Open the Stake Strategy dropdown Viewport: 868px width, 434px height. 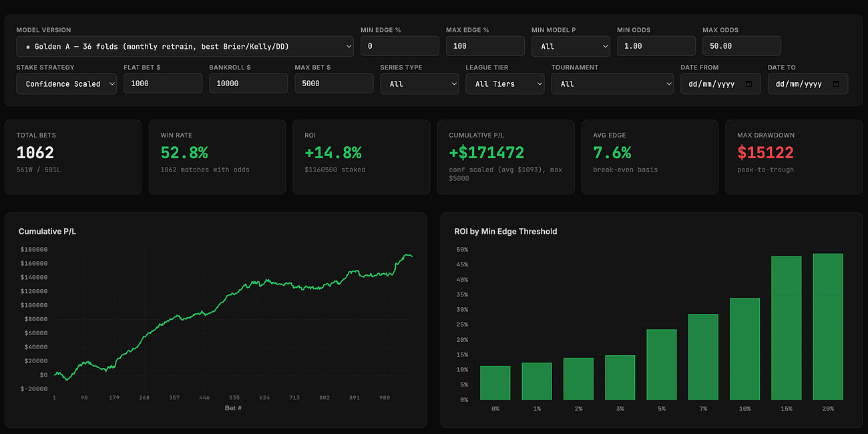pos(67,83)
